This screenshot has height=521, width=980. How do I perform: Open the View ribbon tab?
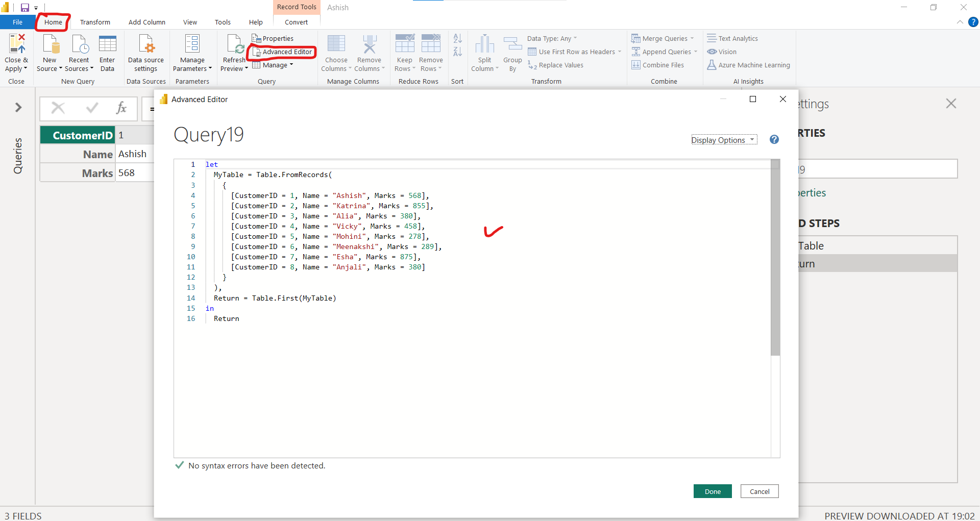point(189,22)
